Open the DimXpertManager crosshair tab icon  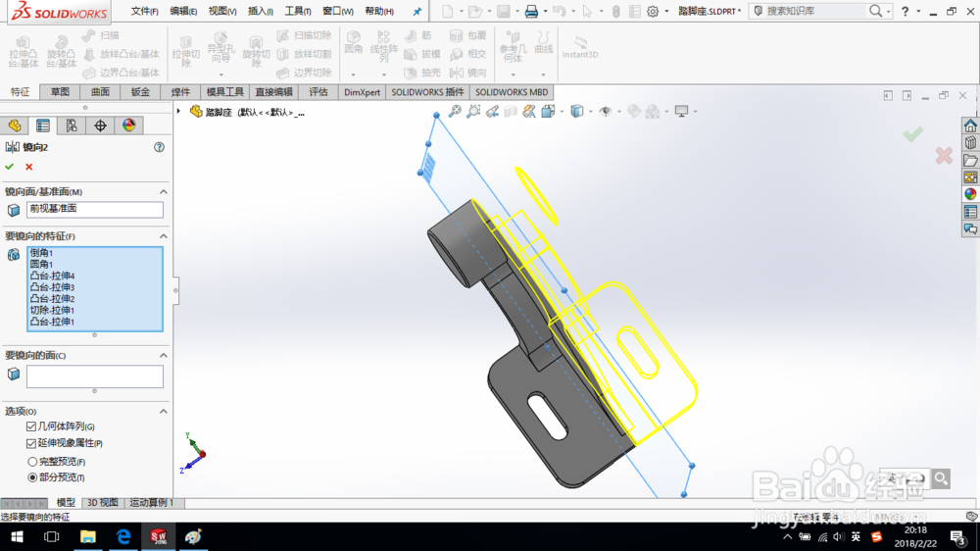click(100, 125)
